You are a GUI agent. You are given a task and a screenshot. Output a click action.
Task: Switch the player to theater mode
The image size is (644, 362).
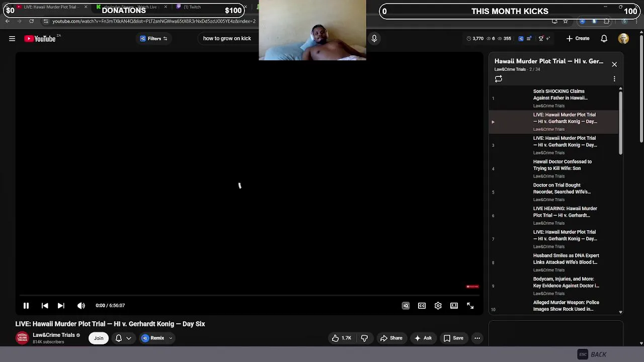[454, 306]
